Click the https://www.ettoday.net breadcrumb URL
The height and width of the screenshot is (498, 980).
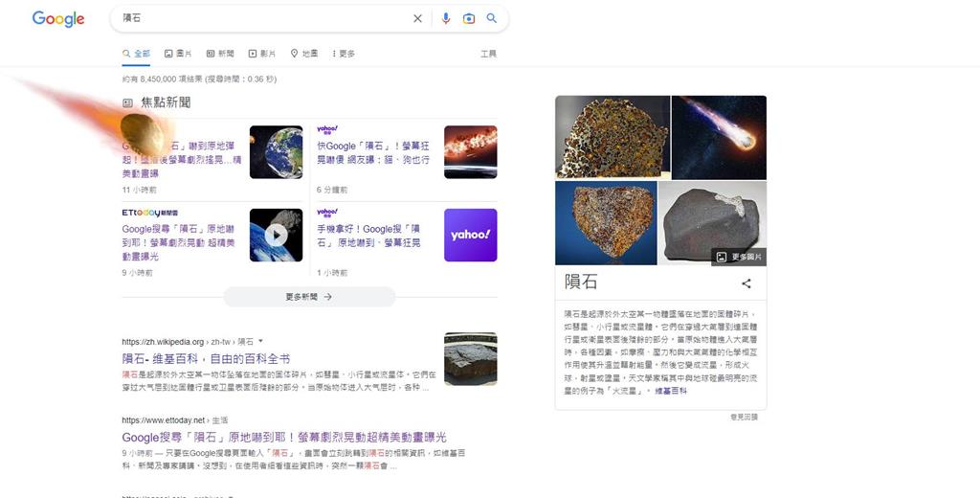(x=164, y=420)
